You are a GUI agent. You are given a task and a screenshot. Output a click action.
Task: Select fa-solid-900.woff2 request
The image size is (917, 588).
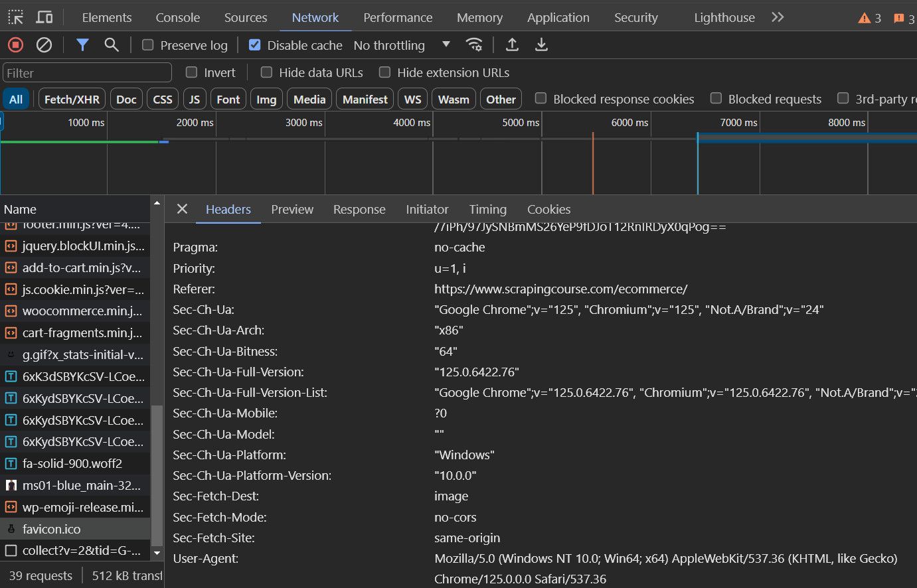pos(75,464)
